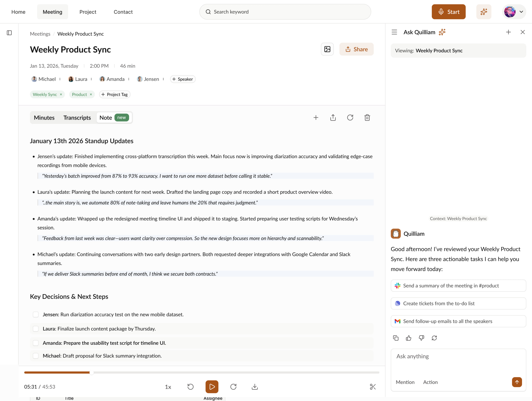The height and width of the screenshot is (401, 532).
Task: Go to the Project menu
Action: pyautogui.click(x=88, y=12)
